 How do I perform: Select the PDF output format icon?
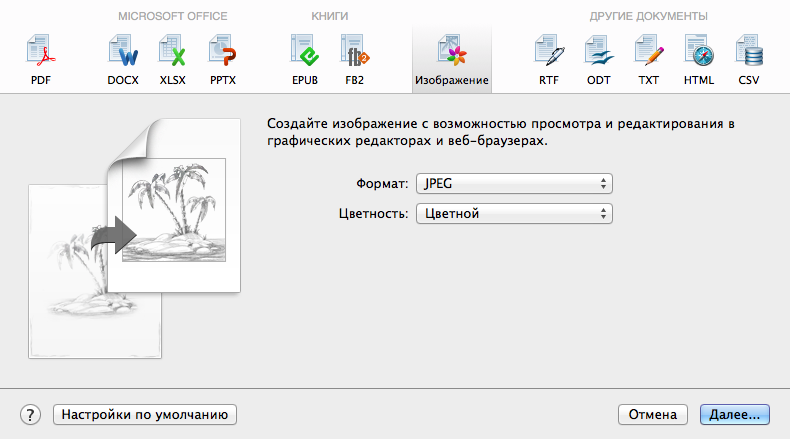coord(40,52)
